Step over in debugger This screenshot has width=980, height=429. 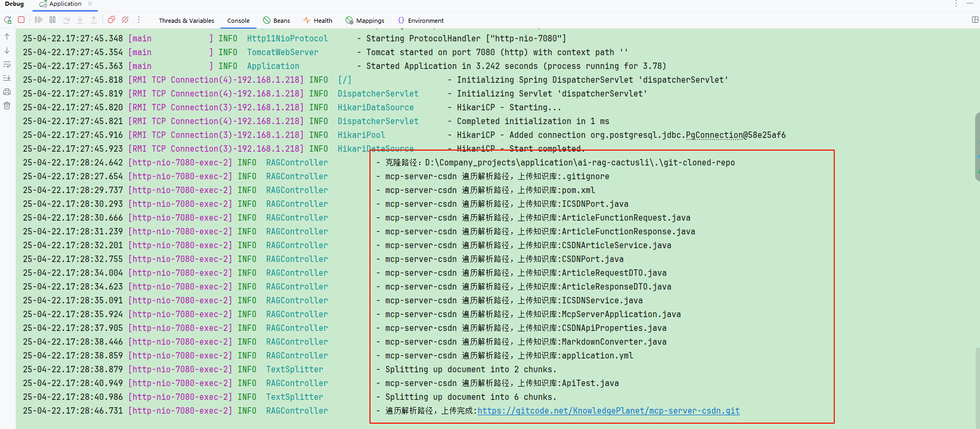click(x=66, y=20)
